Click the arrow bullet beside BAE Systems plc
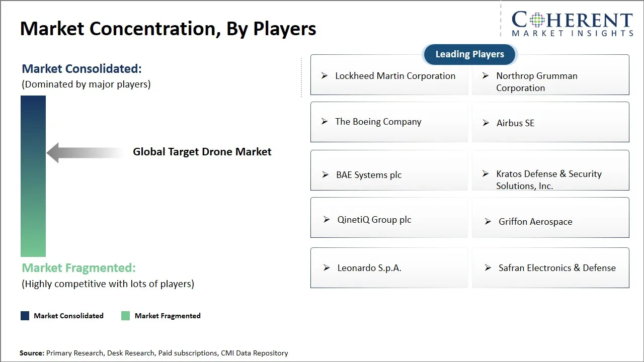 [326, 175]
